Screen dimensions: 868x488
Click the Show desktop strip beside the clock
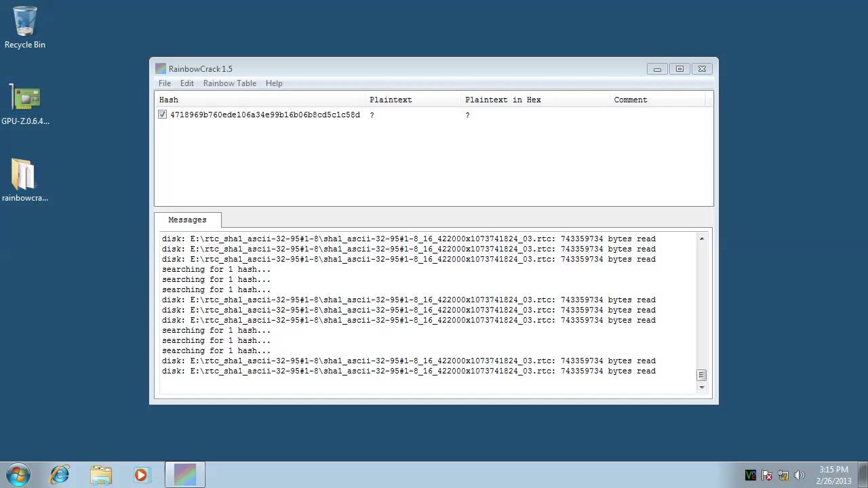pyautogui.click(x=863, y=474)
